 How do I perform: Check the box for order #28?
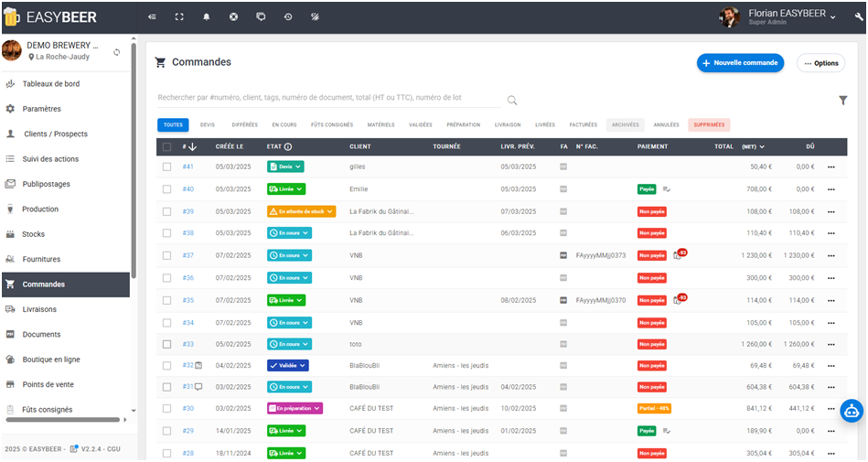pyautogui.click(x=166, y=453)
